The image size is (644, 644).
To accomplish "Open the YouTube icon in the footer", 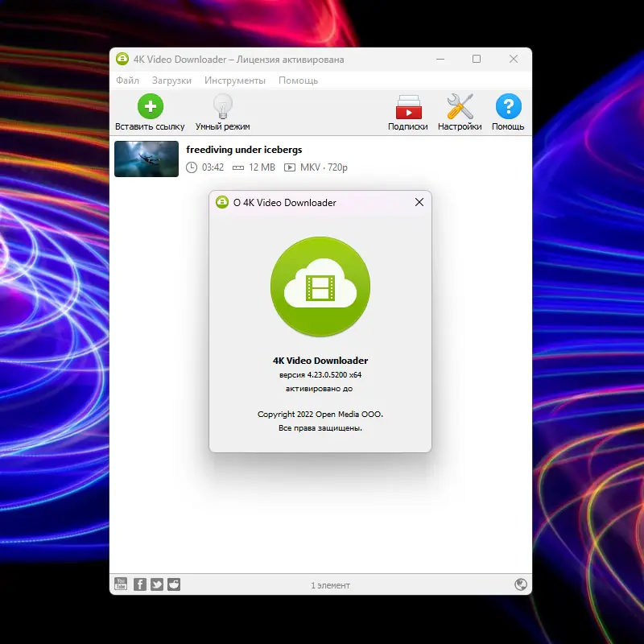I will [119, 584].
